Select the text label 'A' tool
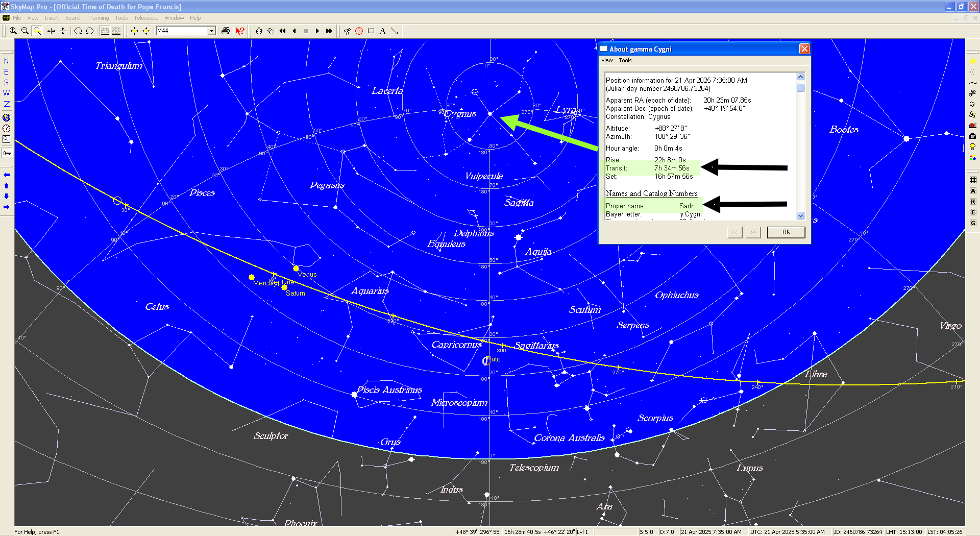This screenshot has width=980, height=536. click(x=382, y=31)
